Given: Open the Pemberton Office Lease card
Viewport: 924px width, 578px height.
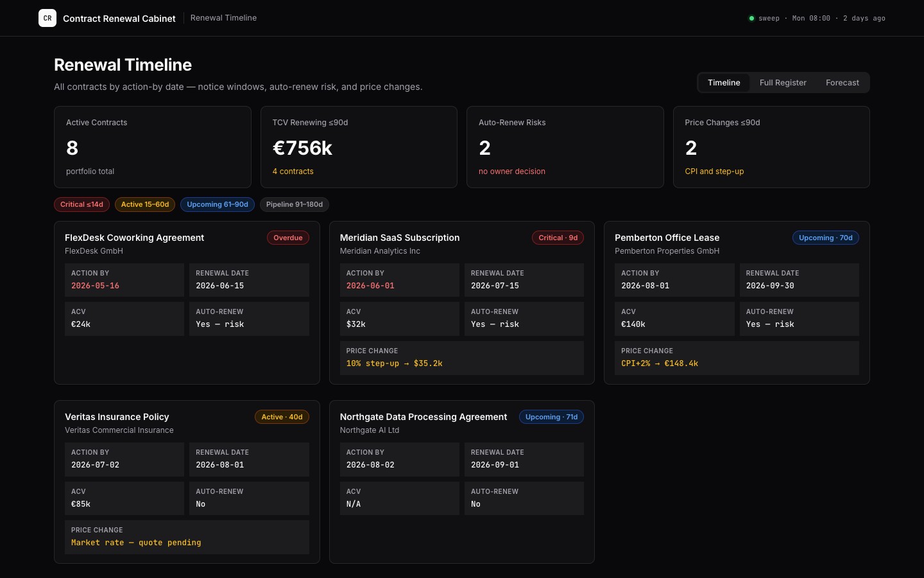Looking at the screenshot, I should coord(737,303).
